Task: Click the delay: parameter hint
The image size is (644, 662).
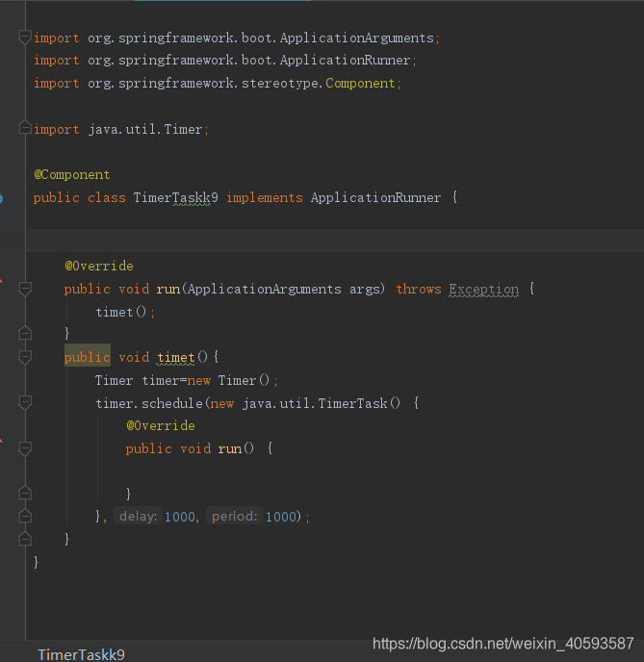Action: click(138, 517)
